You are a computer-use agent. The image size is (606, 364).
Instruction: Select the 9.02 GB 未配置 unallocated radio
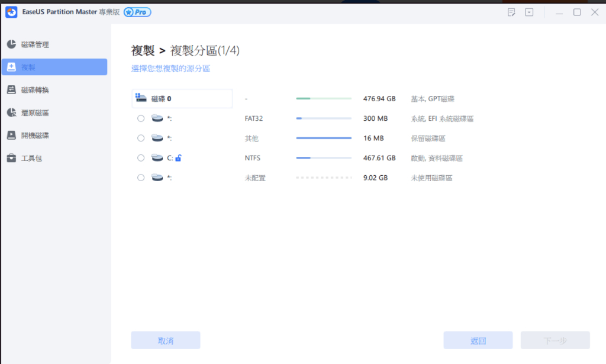pos(141,178)
